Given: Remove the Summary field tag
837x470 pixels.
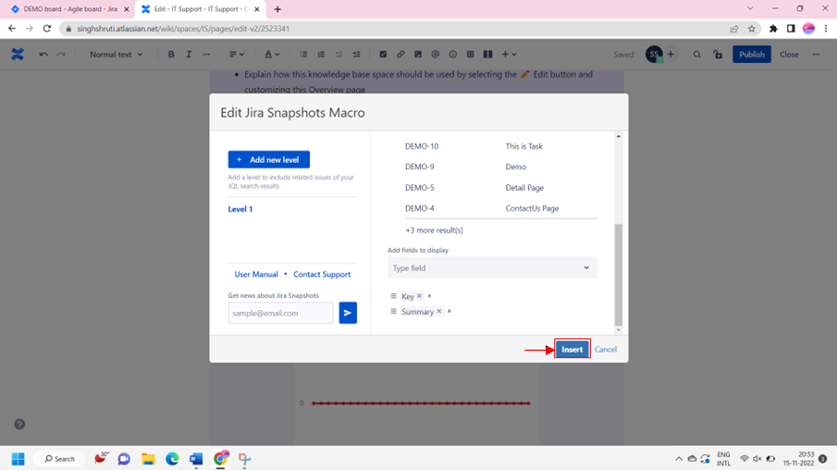Looking at the screenshot, I should pyautogui.click(x=439, y=311).
